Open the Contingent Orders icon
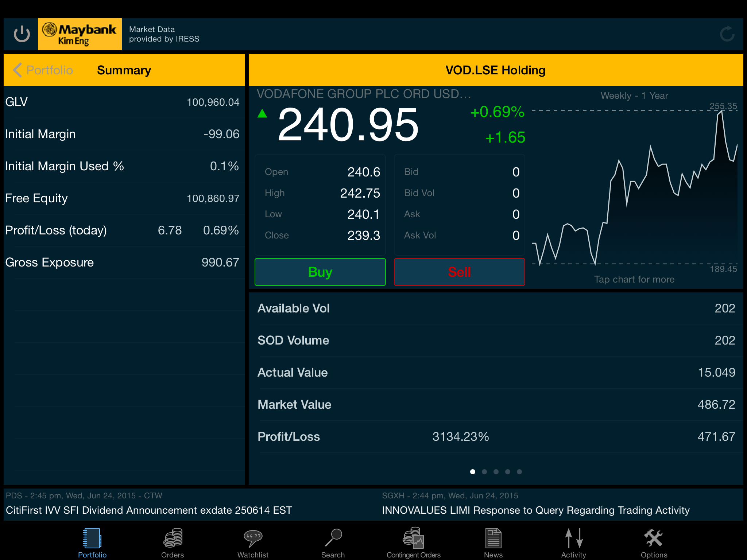 click(413, 538)
